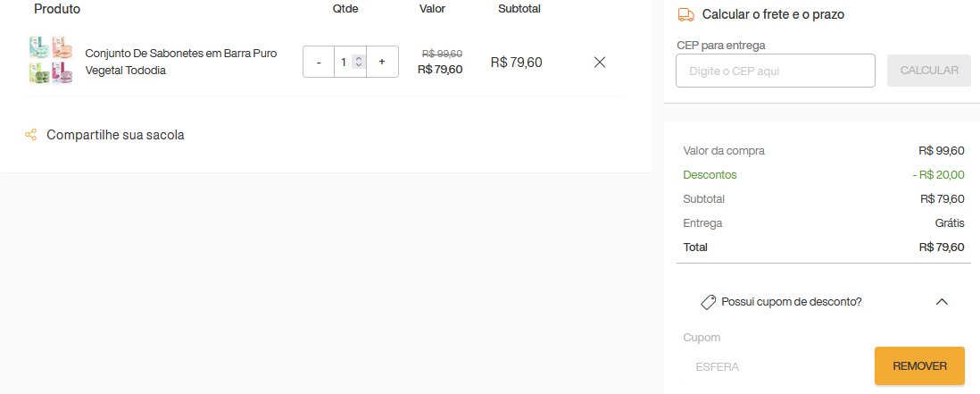Increase quantity with the plus button
980x394 pixels.
coord(382,62)
